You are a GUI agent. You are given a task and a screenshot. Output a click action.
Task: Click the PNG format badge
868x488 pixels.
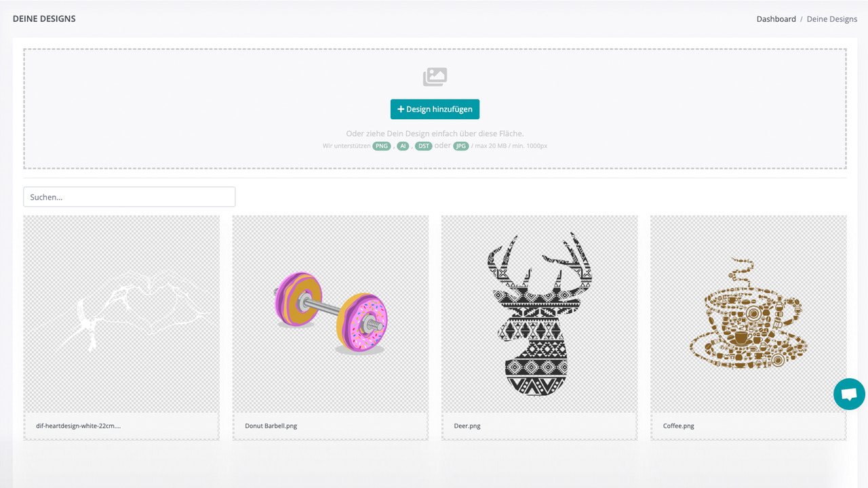pyautogui.click(x=381, y=146)
